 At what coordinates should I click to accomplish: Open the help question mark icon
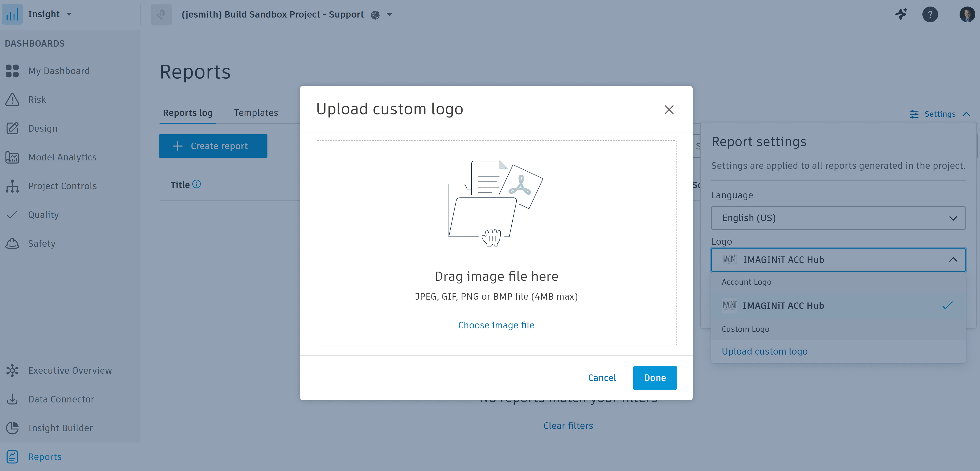pos(930,14)
